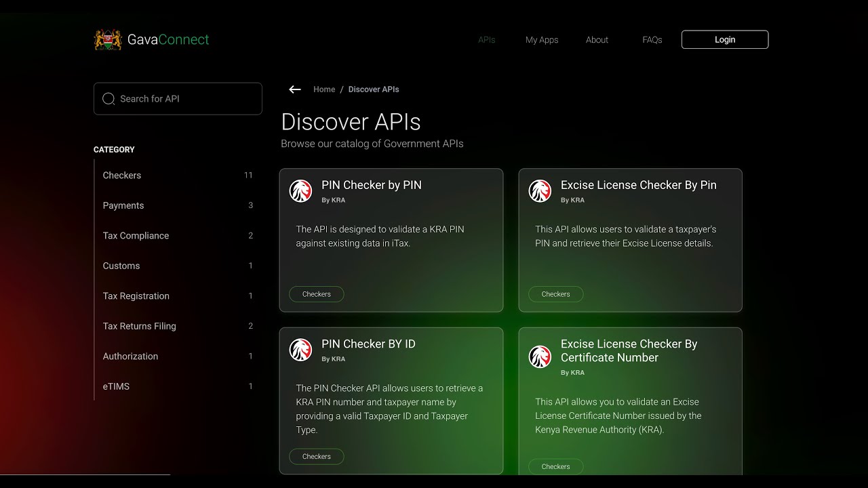Click count 3 beside Payments

point(250,205)
